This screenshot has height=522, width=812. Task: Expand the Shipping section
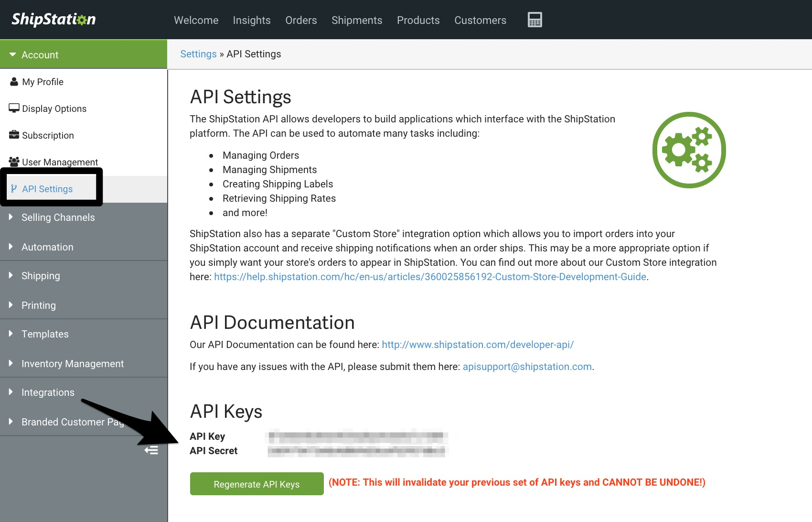(84, 276)
